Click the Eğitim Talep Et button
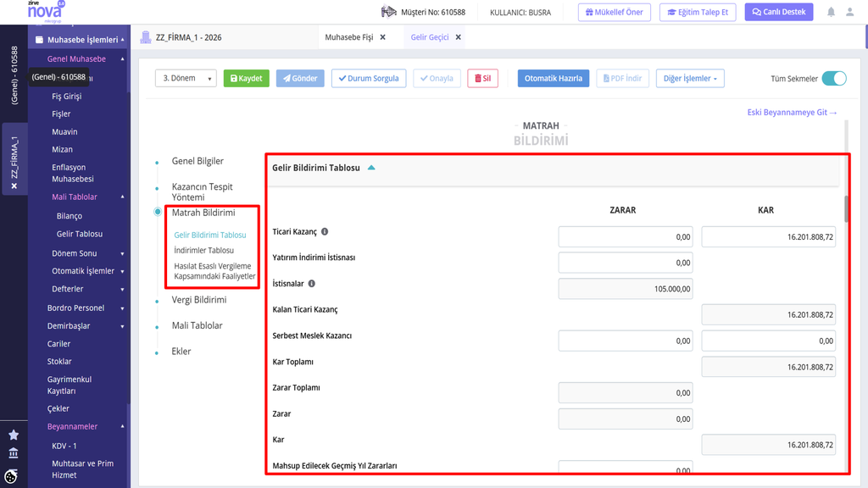The width and height of the screenshot is (868, 488). [x=698, y=12]
